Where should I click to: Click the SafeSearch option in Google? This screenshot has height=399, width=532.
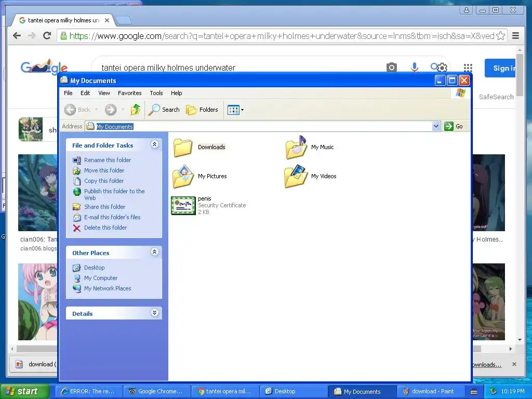pyautogui.click(x=496, y=97)
